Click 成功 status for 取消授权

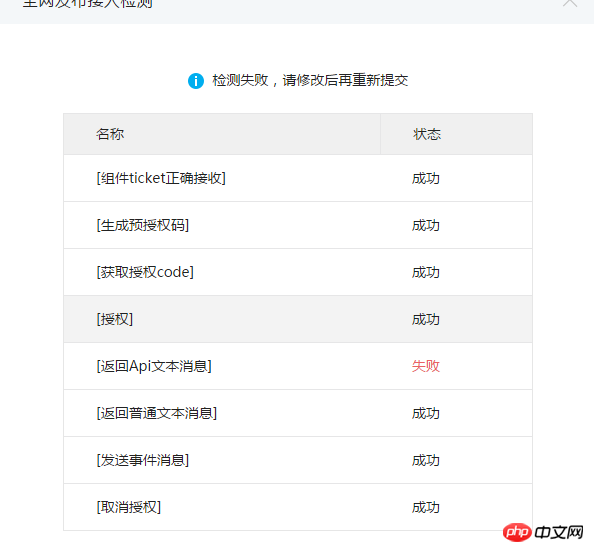pyautogui.click(x=426, y=507)
